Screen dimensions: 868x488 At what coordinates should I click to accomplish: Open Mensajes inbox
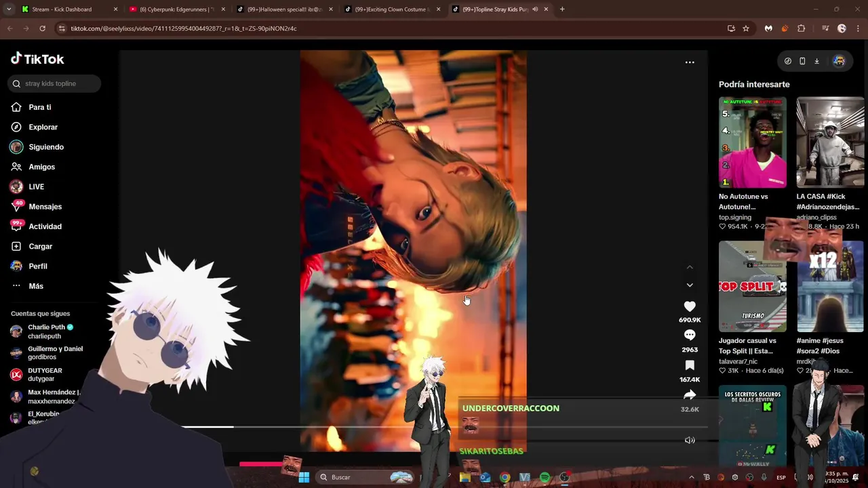coord(45,207)
